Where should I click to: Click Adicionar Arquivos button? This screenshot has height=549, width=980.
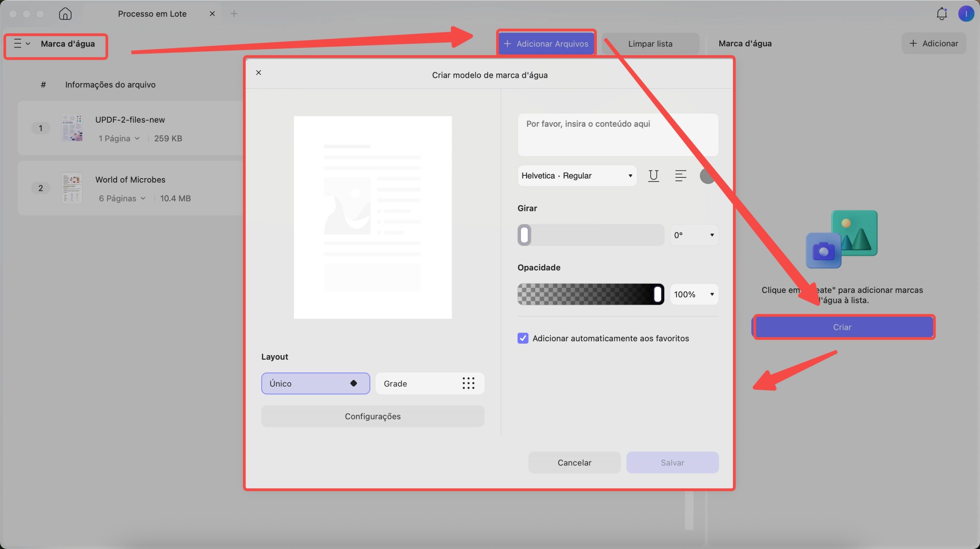(546, 44)
